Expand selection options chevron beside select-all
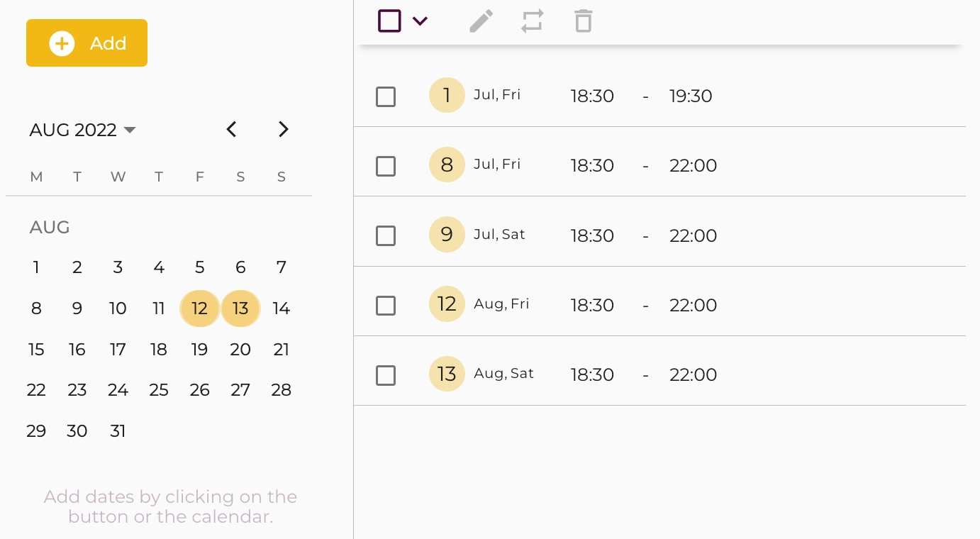This screenshot has height=539, width=980. point(420,21)
